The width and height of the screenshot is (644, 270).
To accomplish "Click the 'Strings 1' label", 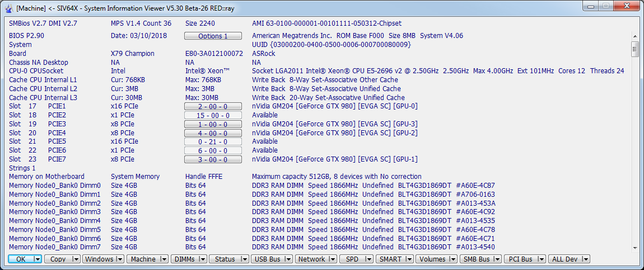I will tap(22, 168).
